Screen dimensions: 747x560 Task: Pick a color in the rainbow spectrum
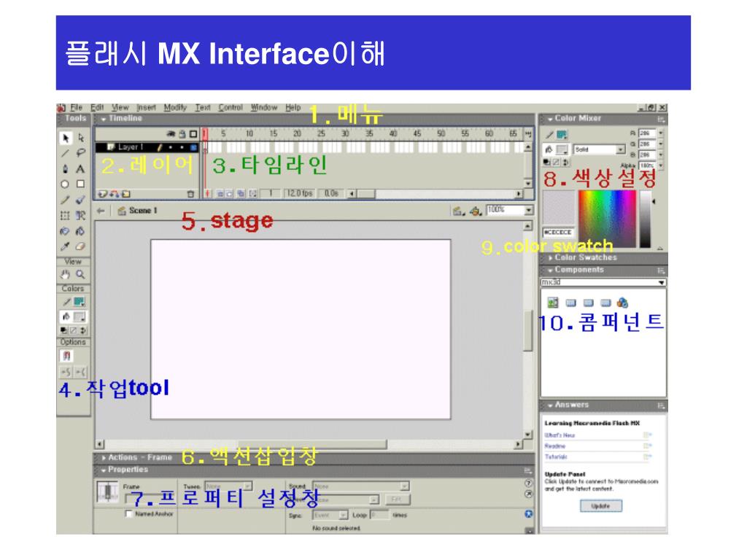pyautogui.click(x=608, y=219)
